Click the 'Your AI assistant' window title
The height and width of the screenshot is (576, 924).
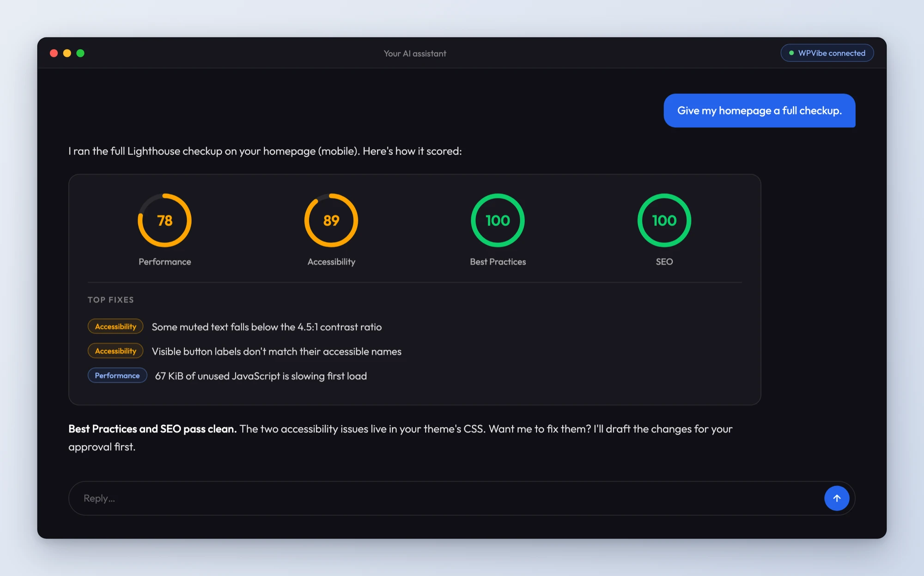point(415,54)
